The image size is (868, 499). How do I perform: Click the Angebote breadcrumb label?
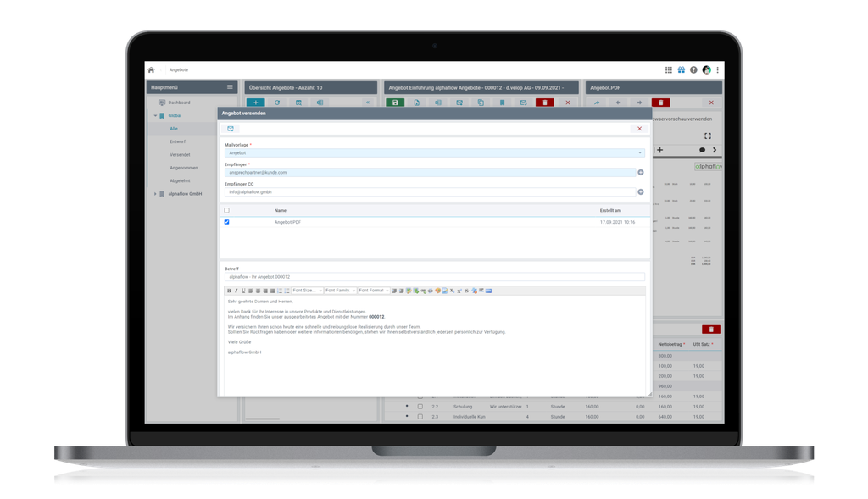click(x=179, y=70)
